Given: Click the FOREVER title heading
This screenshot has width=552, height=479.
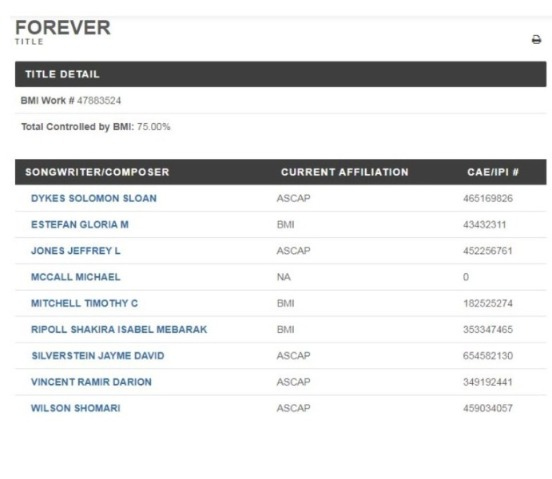Looking at the screenshot, I should (x=63, y=27).
